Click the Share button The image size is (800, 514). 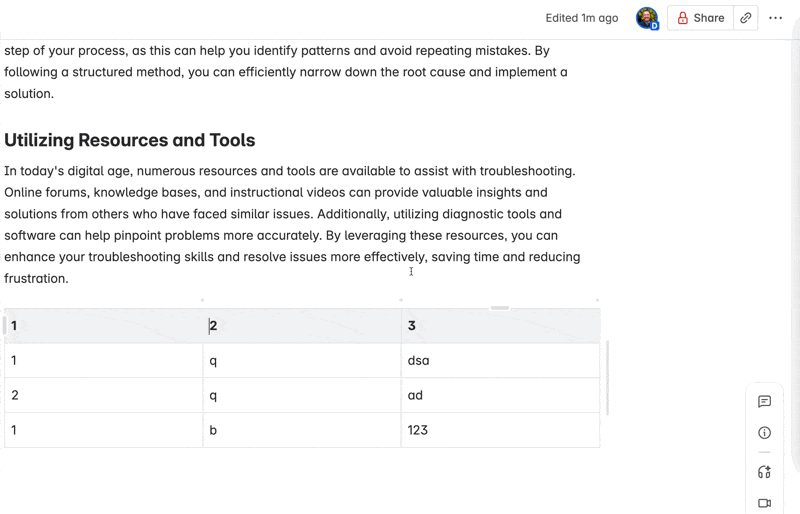(700, 18)
